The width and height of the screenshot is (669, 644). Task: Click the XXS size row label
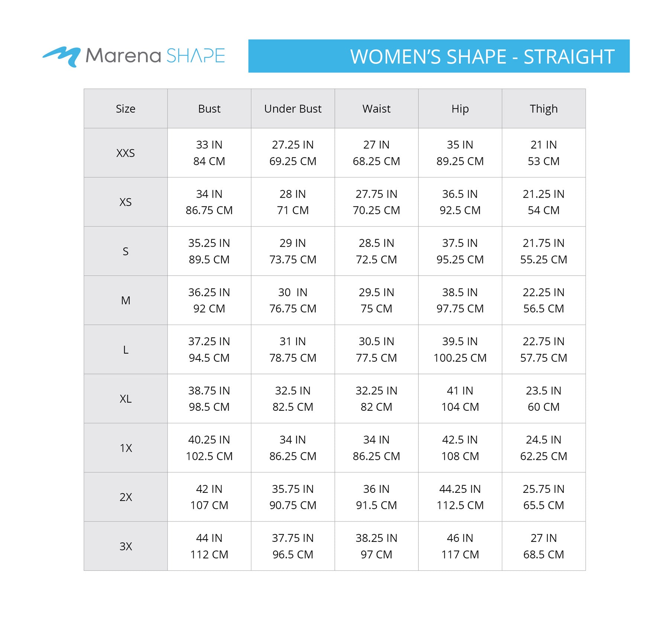tap(126, 153)
